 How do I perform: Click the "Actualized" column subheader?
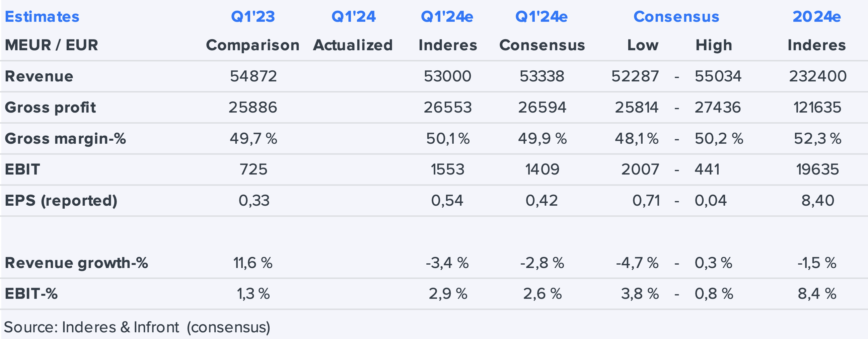[x=353, y=45]
